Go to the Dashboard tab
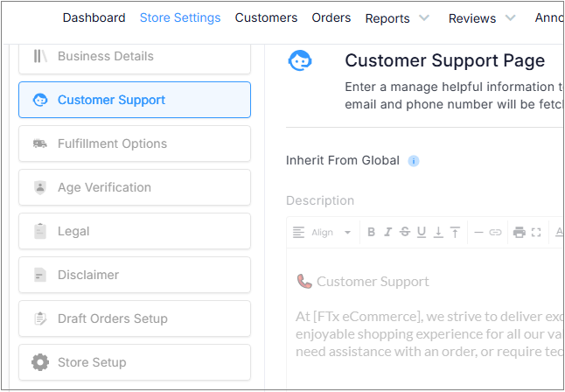 (94, 17)
